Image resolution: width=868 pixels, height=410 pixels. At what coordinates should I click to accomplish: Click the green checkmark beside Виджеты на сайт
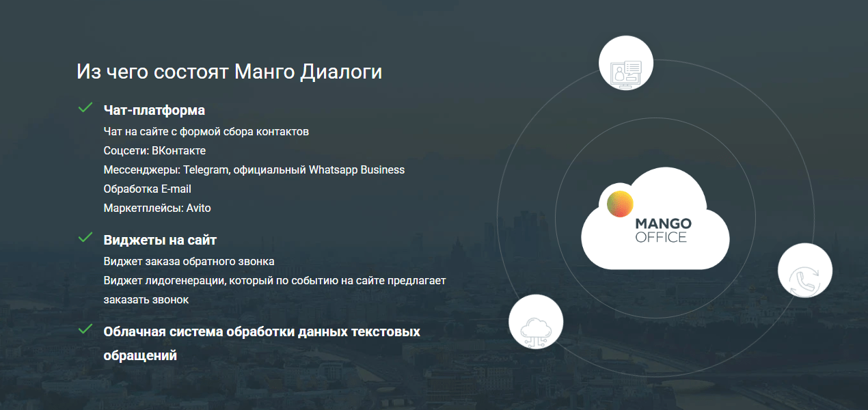85,238
